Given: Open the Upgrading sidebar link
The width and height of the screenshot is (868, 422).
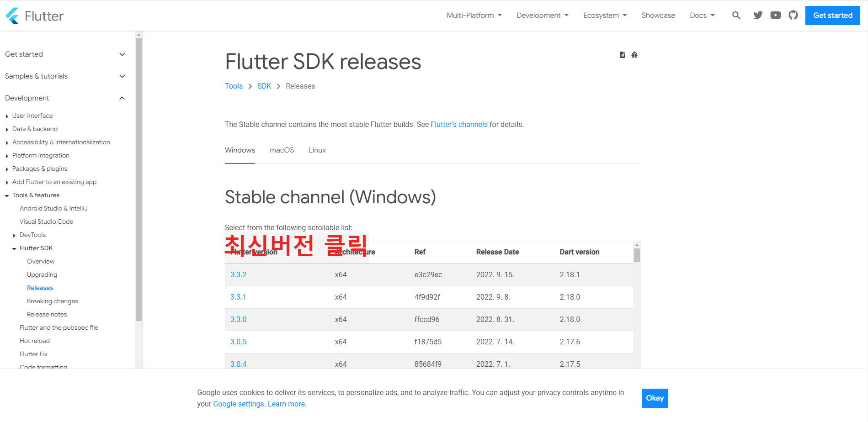Looking at the screenshot, I should click(x=42, y=274).
